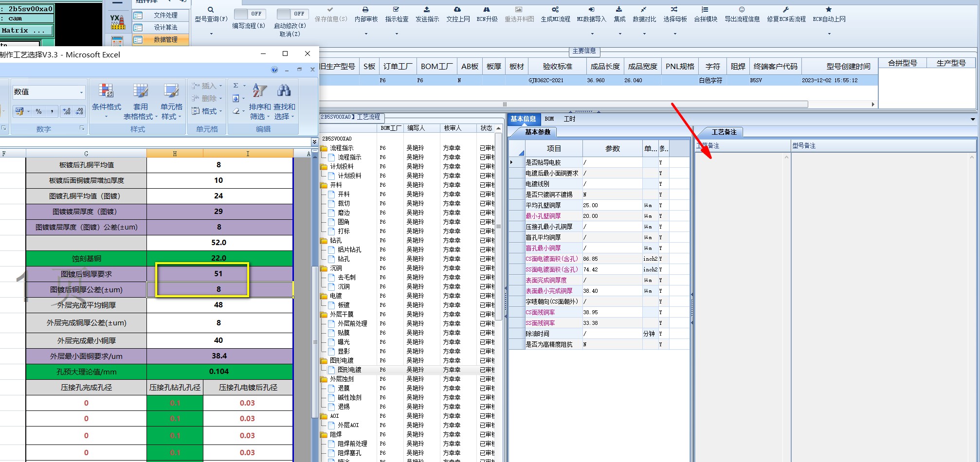Select the 图形电镀 sub-step in process tree
Image resolution: width=980 pixels, height=462 pixels.
coord(349,370)
